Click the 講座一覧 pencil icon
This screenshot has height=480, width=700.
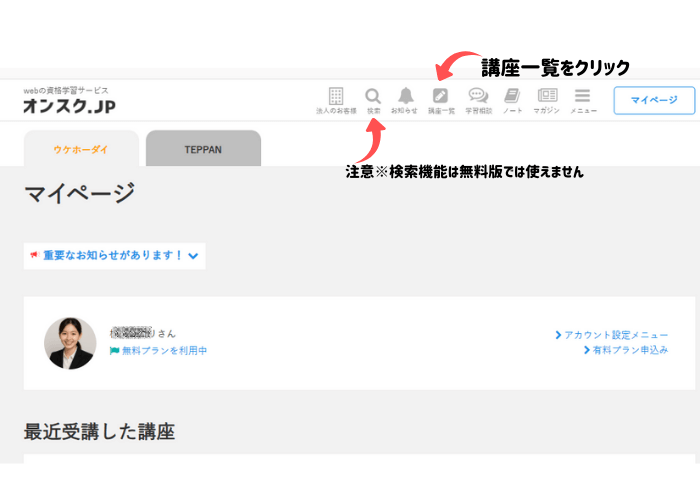[440, 96]
